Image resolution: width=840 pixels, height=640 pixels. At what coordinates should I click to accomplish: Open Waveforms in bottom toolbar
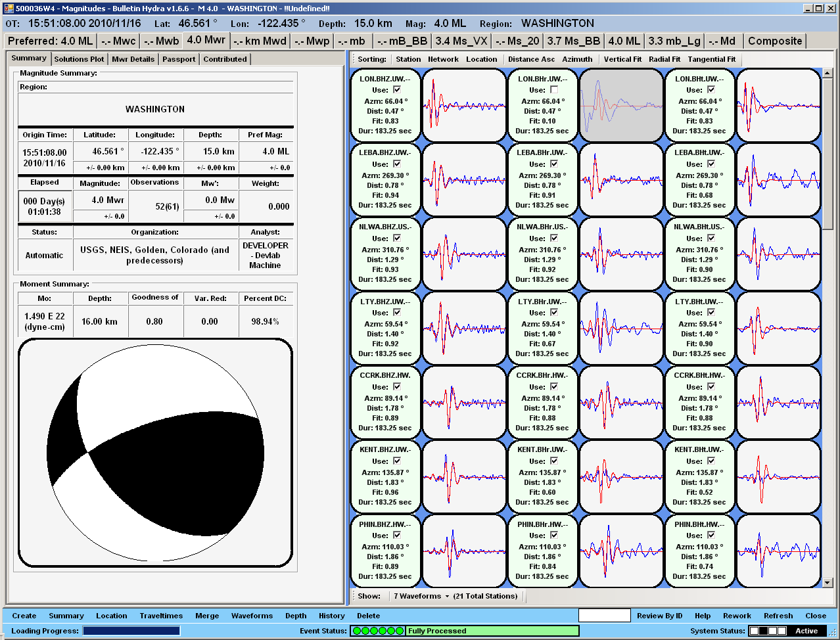click(252, 616)
